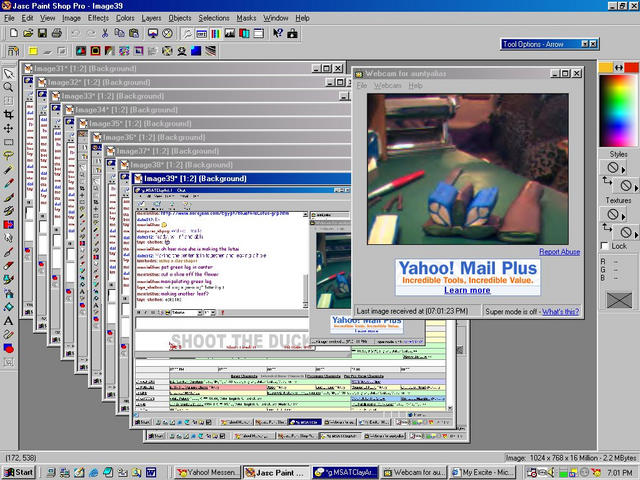
Task: Select the Draw line tool
Action: click(x=8, y=334)
